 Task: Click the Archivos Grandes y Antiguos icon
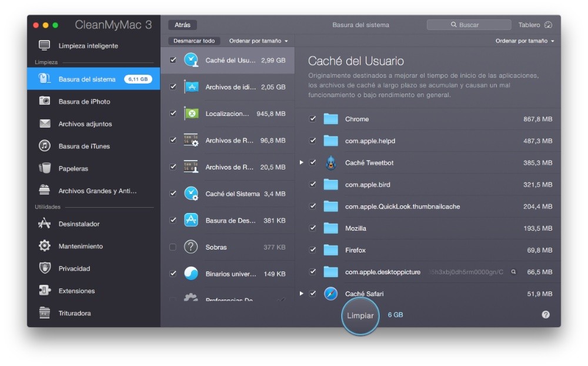pyautogui.click(x=44, y=190)
